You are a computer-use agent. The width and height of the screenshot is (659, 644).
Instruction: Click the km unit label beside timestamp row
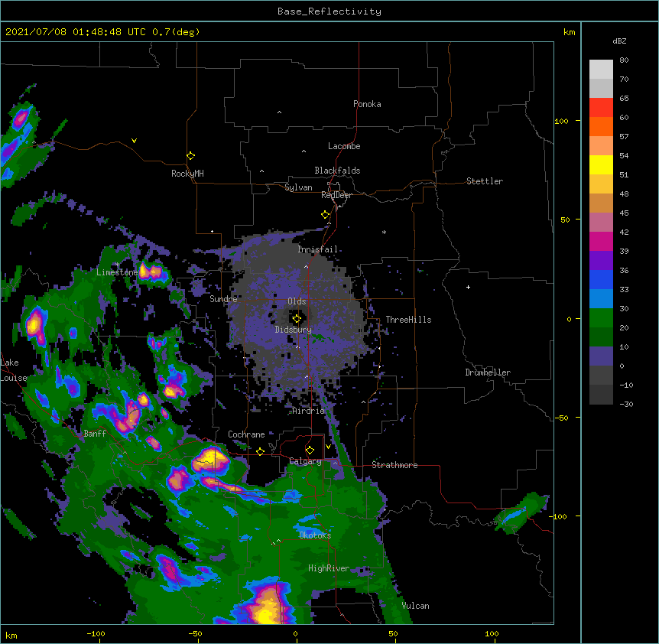click(569, 32)
